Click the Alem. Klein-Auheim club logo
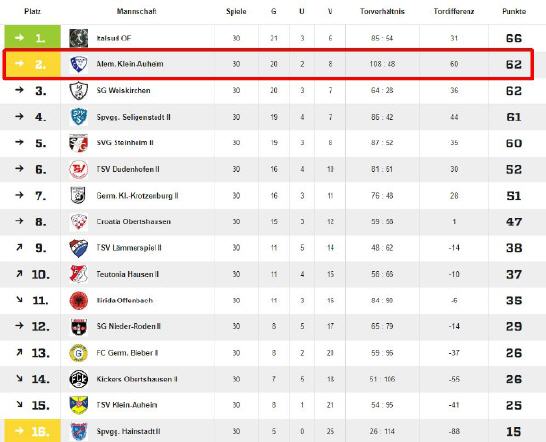This screenshot has width=546, height=442. pyautogui.click(x=78, y=64)
